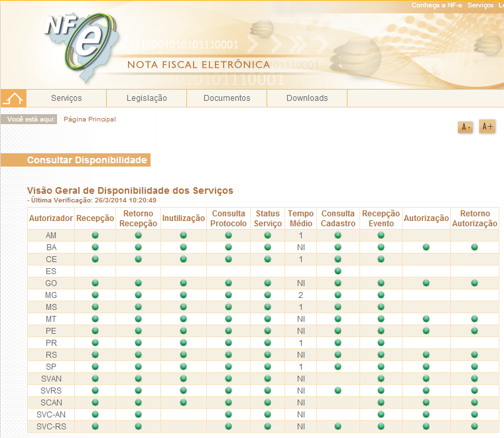Increase font size with A+ button
This screenshot has height=438, width=504.
pos(487,126)
